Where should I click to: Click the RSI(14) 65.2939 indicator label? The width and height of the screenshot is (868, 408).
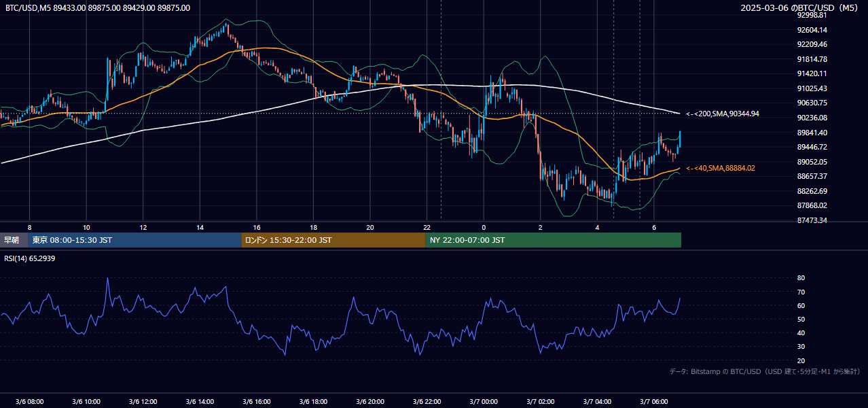[30, 258]
